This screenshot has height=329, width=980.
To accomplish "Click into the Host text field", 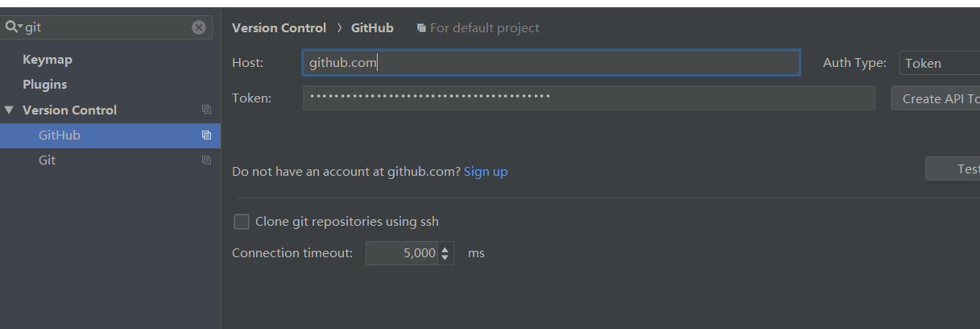I will (551, 63).
